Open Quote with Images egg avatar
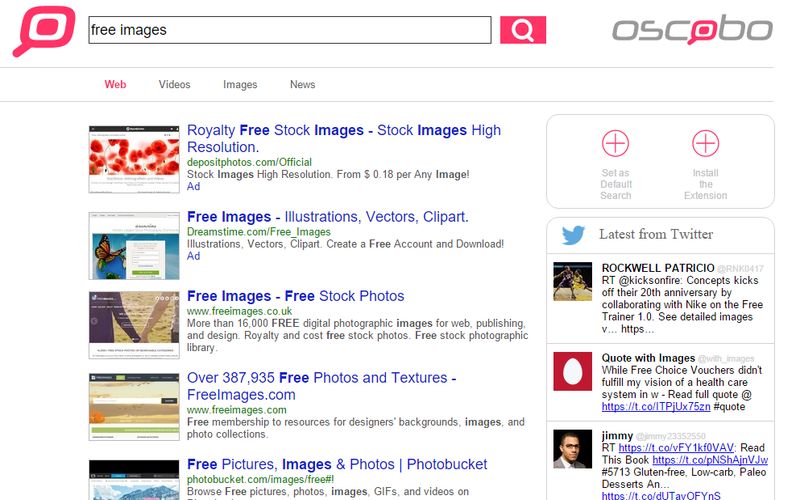This screenshot has height=500, width=800. [572, 371]
